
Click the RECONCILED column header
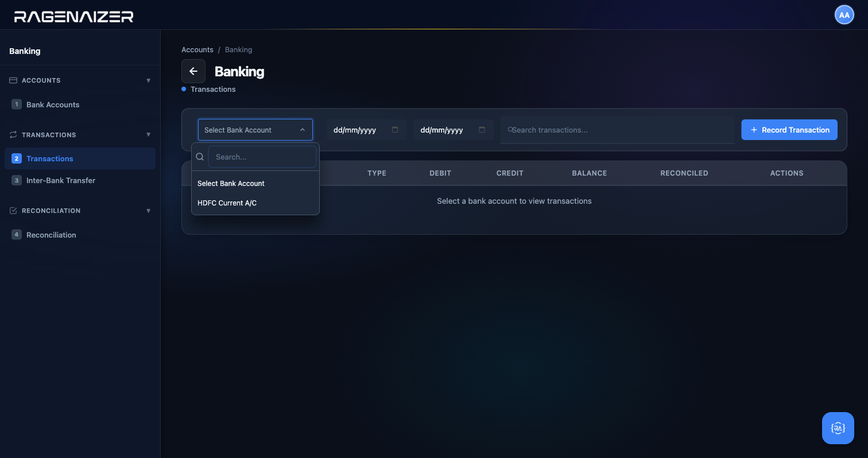684,173
